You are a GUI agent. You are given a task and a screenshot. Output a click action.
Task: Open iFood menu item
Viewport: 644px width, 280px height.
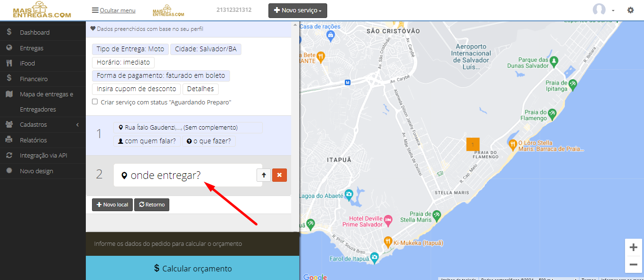coord(43,63)
